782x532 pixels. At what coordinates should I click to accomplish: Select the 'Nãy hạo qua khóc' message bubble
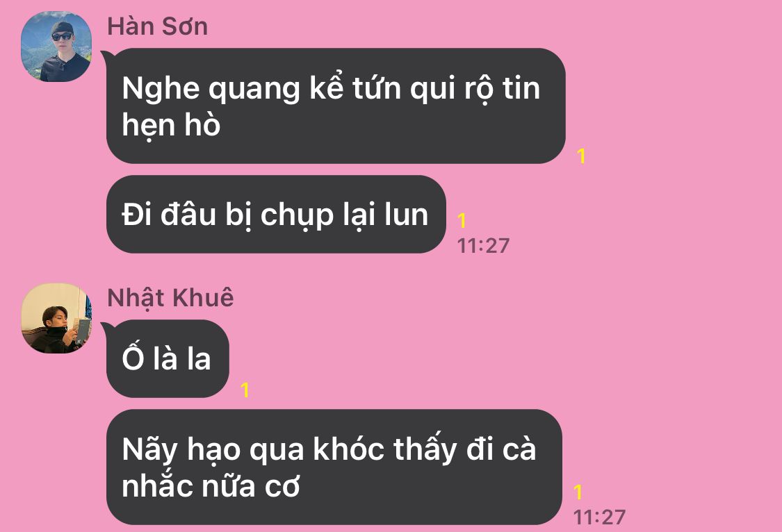pos(334,467)
